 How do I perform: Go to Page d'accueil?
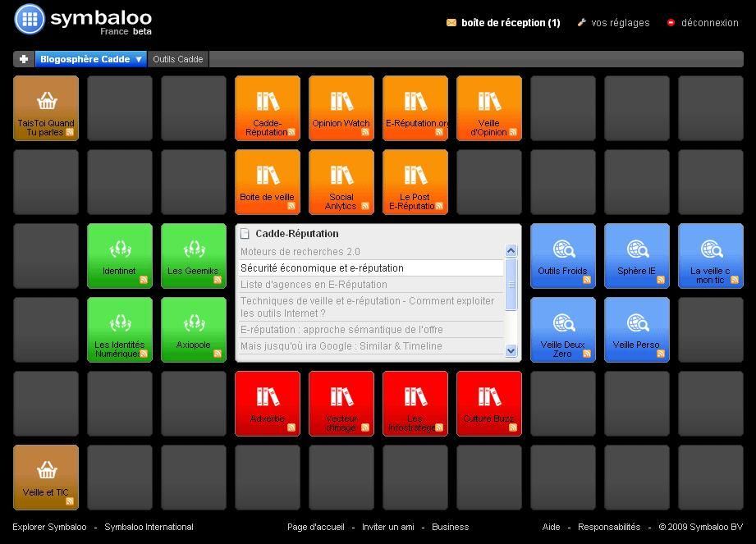[x=316, y=527]
